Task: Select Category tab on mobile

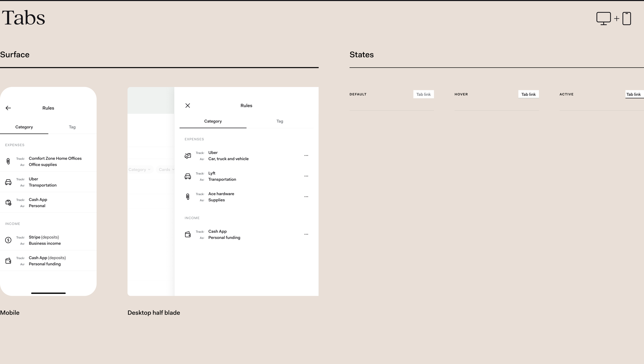Action: [x=24, y=127]
